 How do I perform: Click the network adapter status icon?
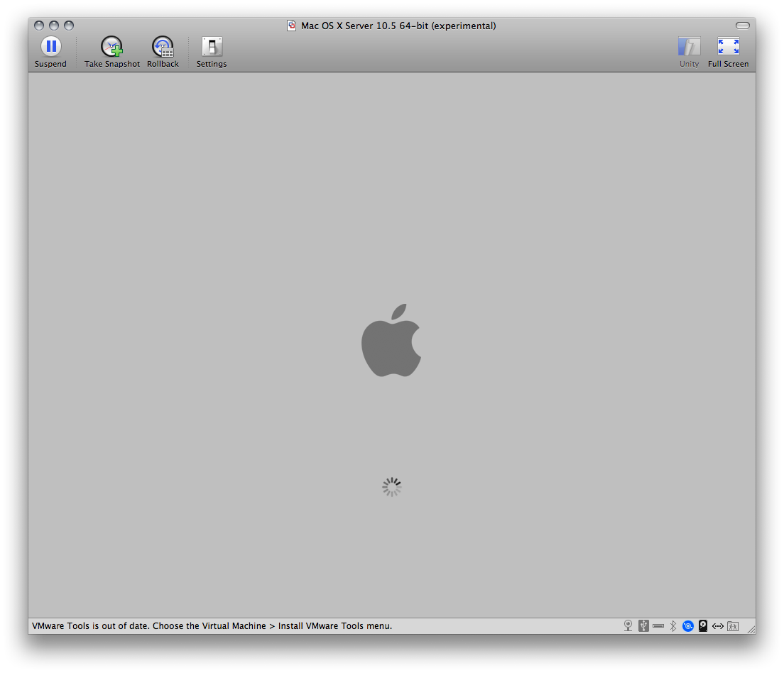click(718, 626)
